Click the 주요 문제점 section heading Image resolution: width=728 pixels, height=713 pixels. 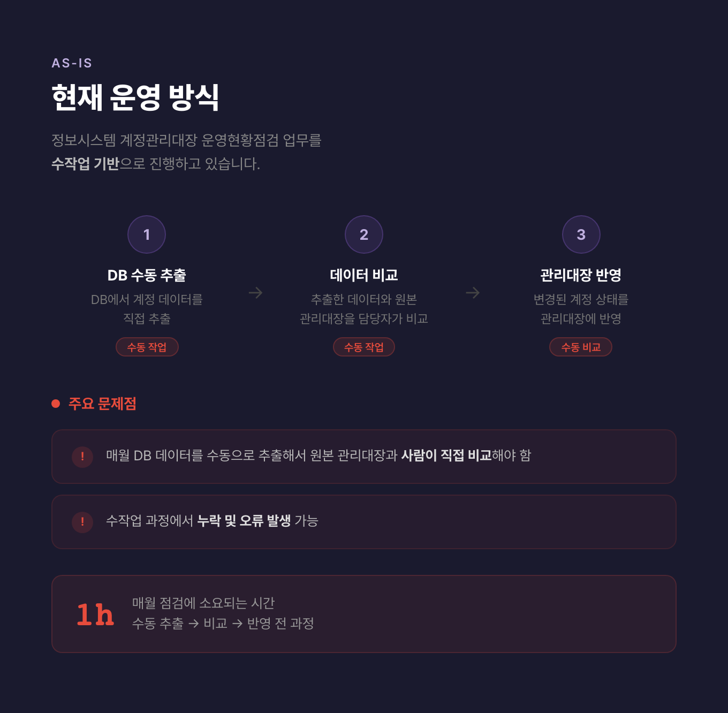(x=102, y=404)
